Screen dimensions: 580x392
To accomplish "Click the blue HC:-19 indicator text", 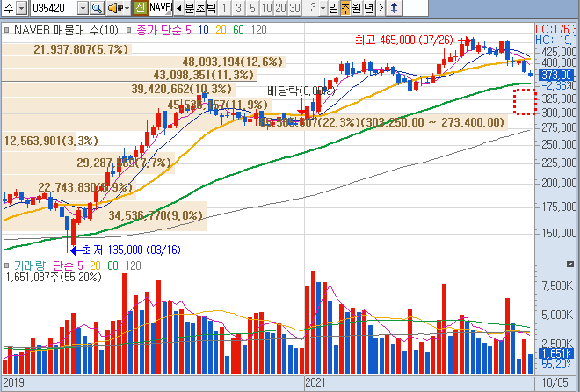I will pyautogui.click(x=555, y=40).
